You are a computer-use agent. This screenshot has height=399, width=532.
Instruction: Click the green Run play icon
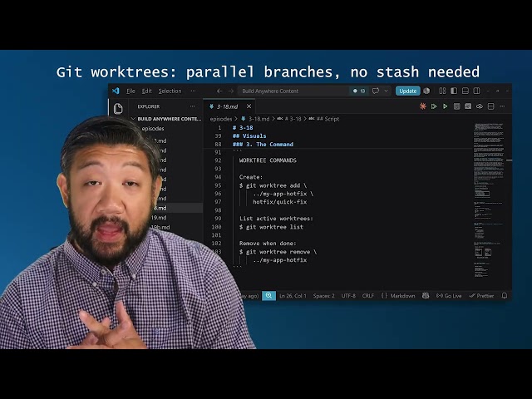coord(446,106)
